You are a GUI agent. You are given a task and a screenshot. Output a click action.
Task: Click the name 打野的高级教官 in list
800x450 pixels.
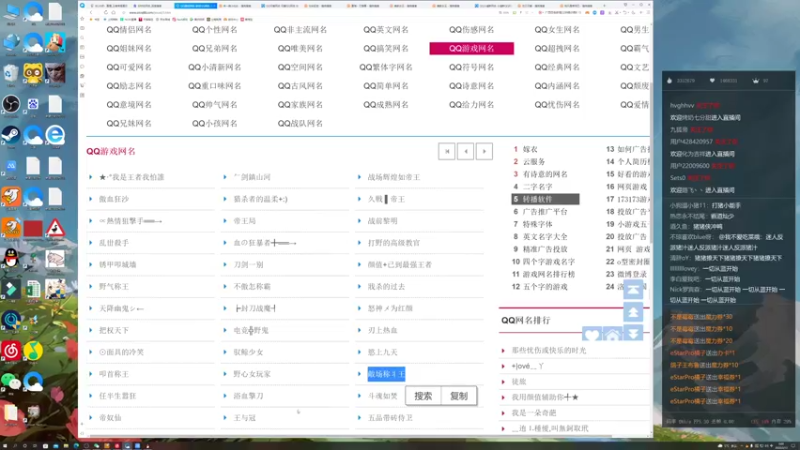pos(394,243)
